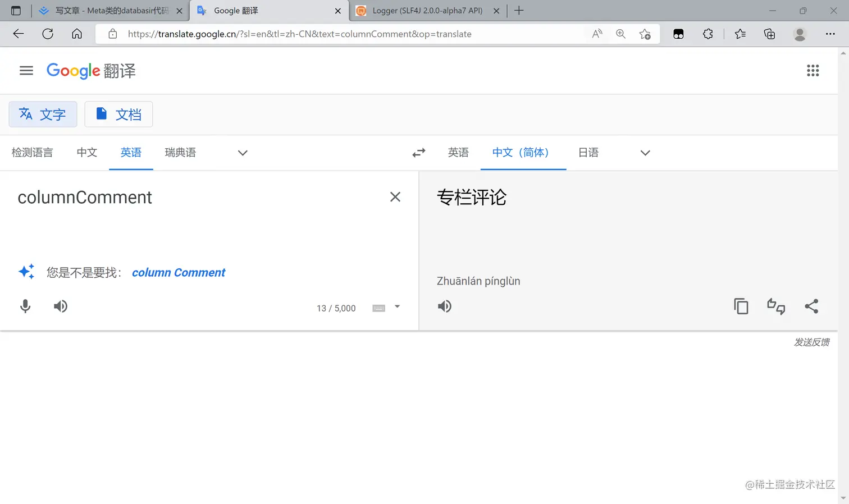Click the address bar URL

pyautogui.click(x=299, y=34)
